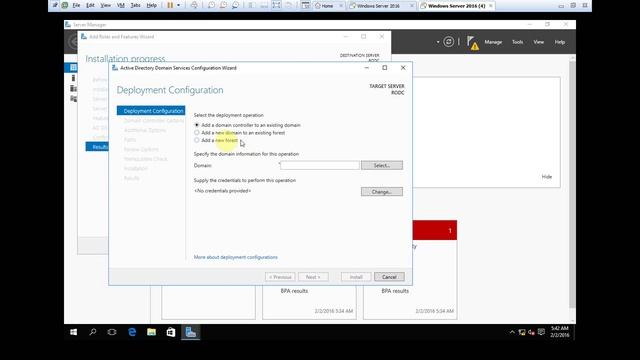Click the VMware send Ctrl+Alt+Del icon

pyautogui.click(x=194, y=5)
